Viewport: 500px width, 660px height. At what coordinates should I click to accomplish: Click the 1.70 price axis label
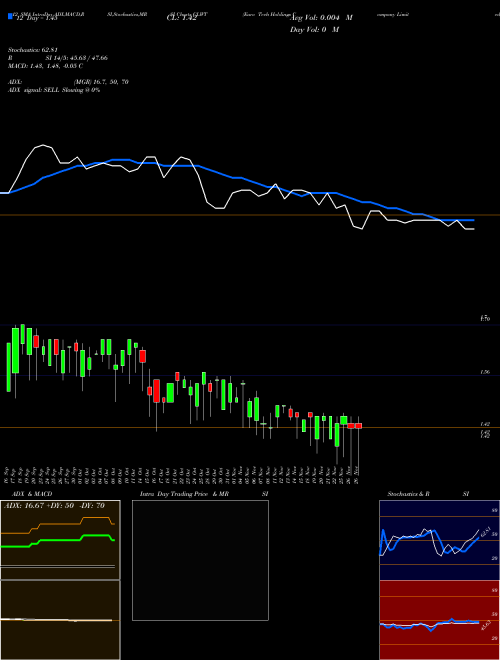485,319
